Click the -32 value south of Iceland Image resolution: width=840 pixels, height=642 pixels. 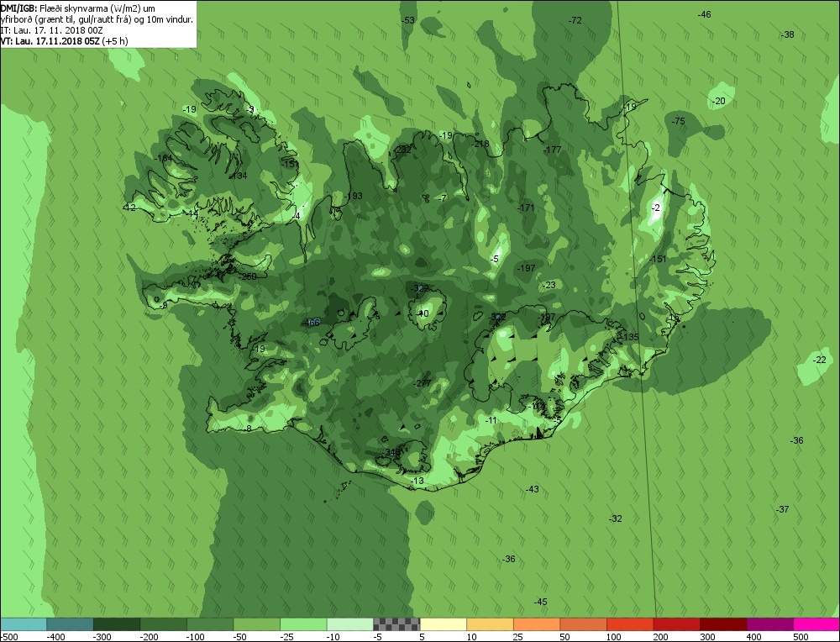click(x=616, y=518)
